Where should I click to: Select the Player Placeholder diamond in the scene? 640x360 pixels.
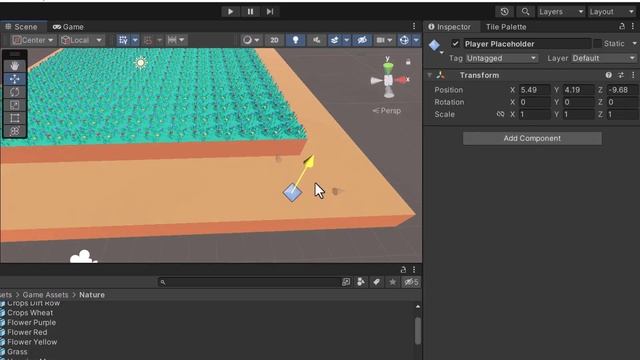(x=292, y=193)
